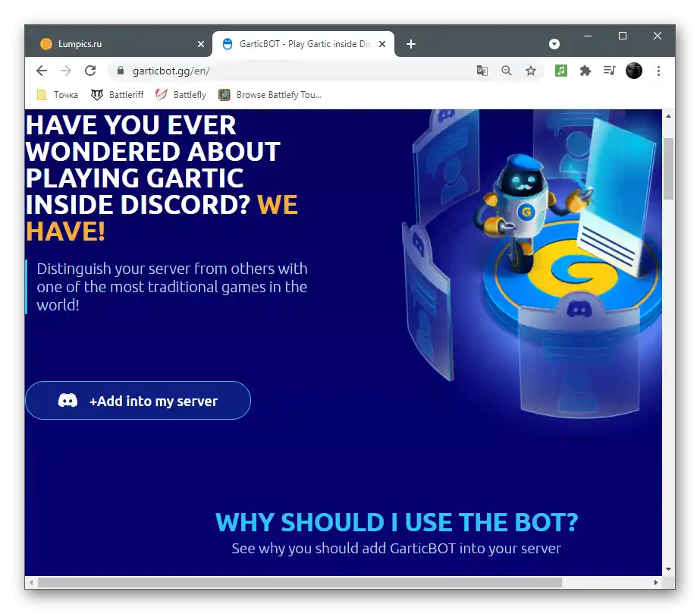Open the Extensions puzzle icon

585,71
